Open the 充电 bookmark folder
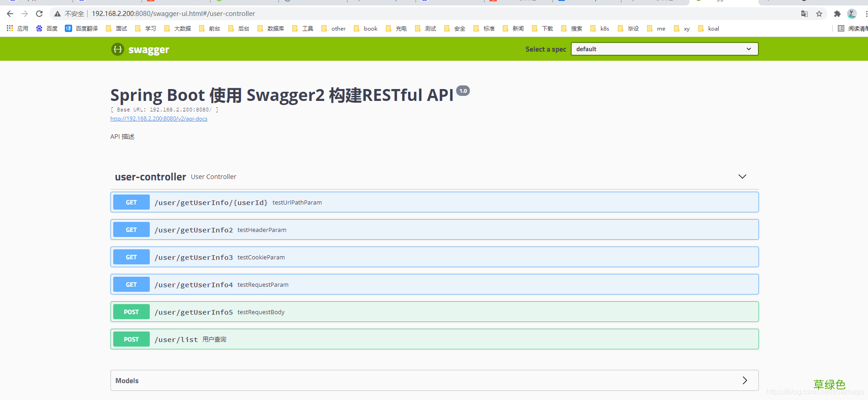Viewport: 868px width, 400px height. coord(396,28)
